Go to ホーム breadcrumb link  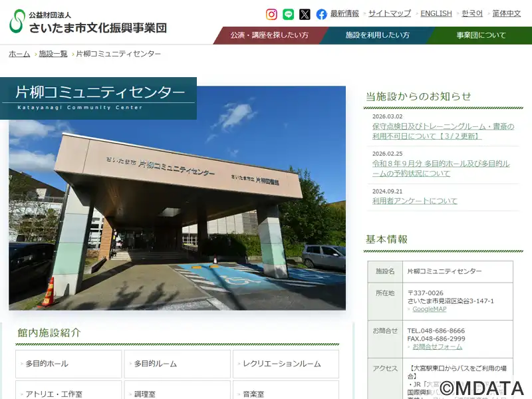(19, 54)
